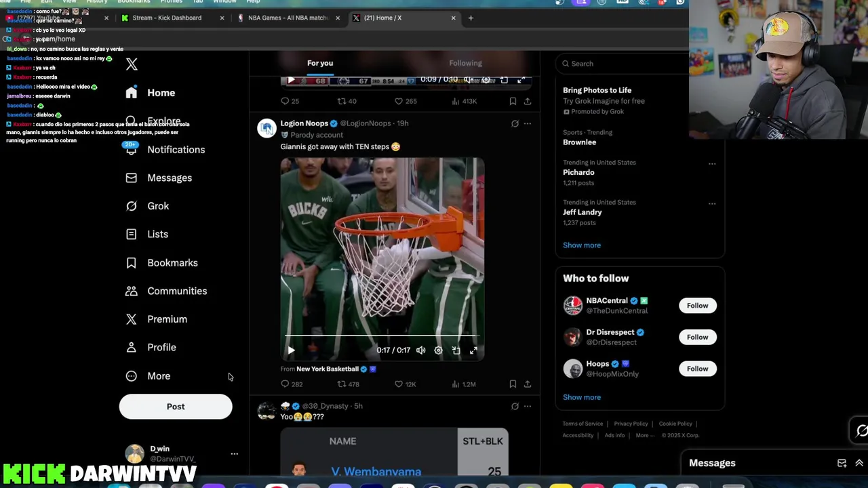Viewport: 868px width, 488px height.
Task: Open the Home navigation item
Action: point(151,93)
